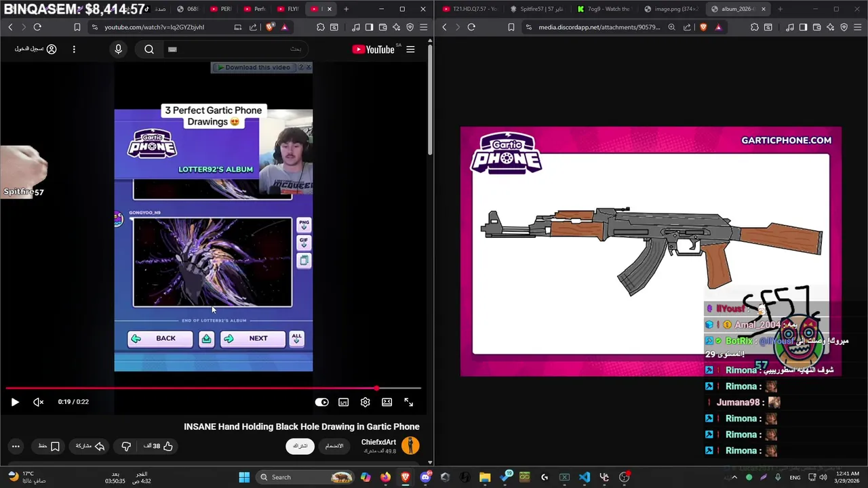Toggle subtitles on YouTube player
The height and width of the screenshot is (488, 868).
(x=344, y=402)
